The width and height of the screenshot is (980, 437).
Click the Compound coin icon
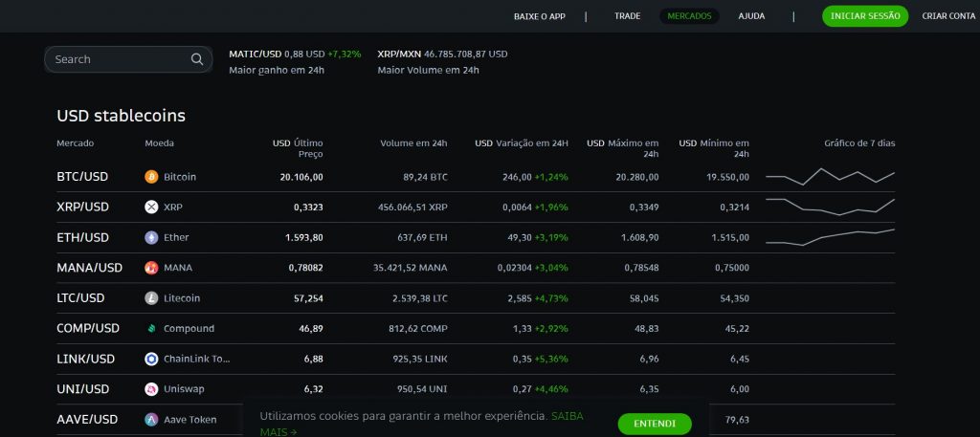tap(151, 328)
